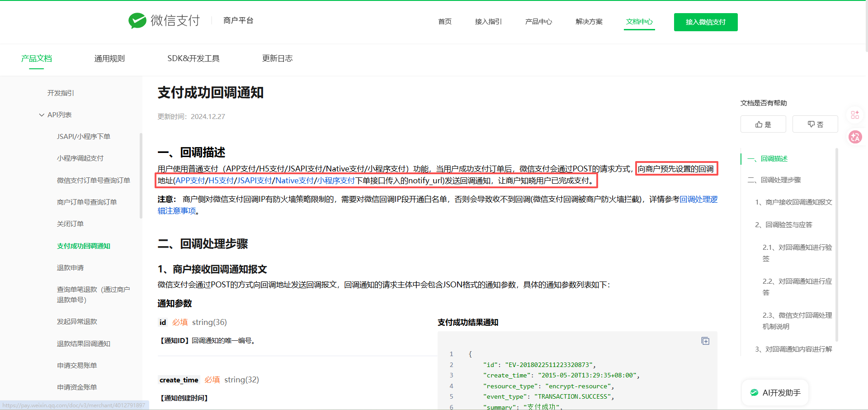Screen dimensions: 868x410
Task: Open 发起异常退款 in the sidebar
Action: (77, 321)
